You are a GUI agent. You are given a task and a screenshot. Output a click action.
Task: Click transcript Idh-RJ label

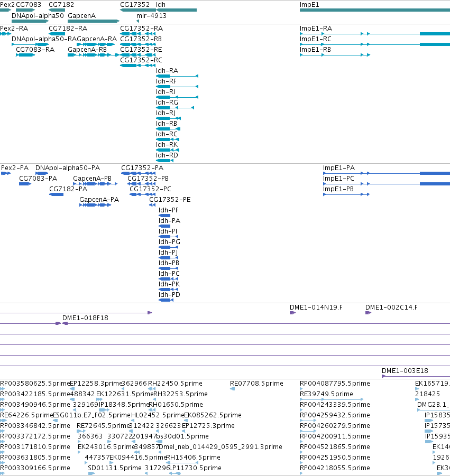tap(166, 113)
